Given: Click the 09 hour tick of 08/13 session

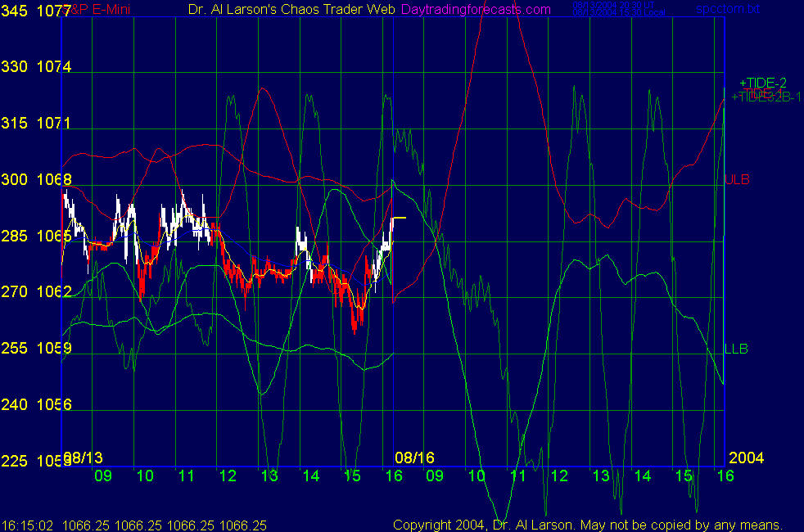Looking at the screenshot, I should point(103,476).
